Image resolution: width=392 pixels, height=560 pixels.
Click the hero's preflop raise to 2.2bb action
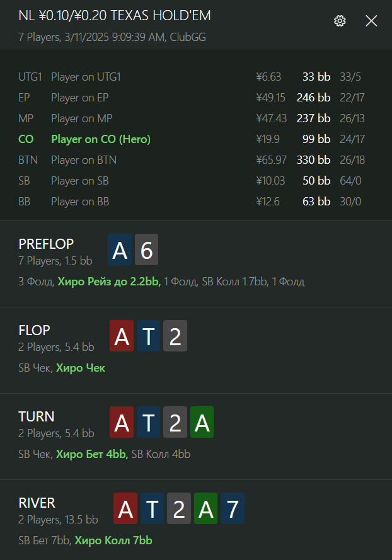click(x=110, y=282)
